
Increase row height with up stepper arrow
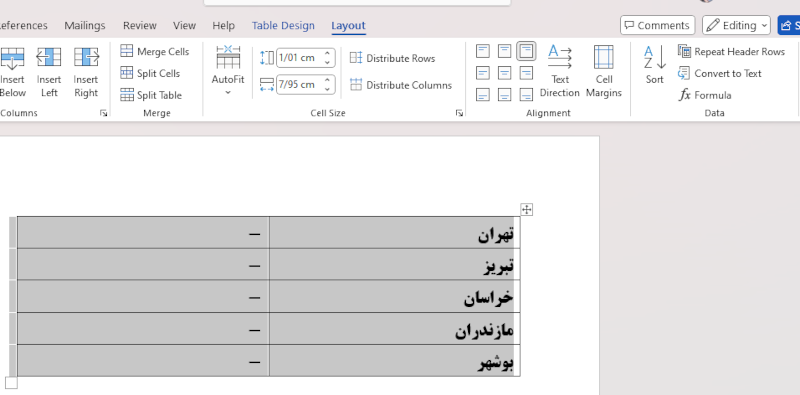328,53
